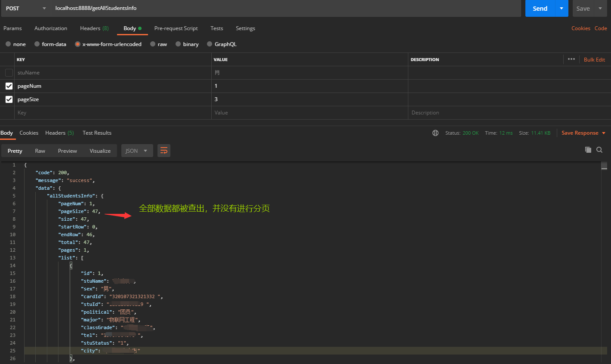
Task: Switch to response Body tab
Action: tap(6, 133)
